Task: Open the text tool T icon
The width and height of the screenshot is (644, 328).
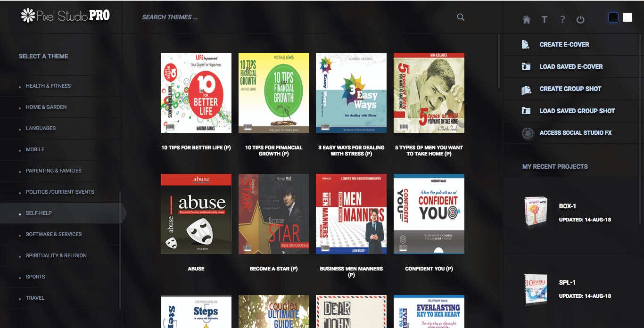Action: pos(545,19)
